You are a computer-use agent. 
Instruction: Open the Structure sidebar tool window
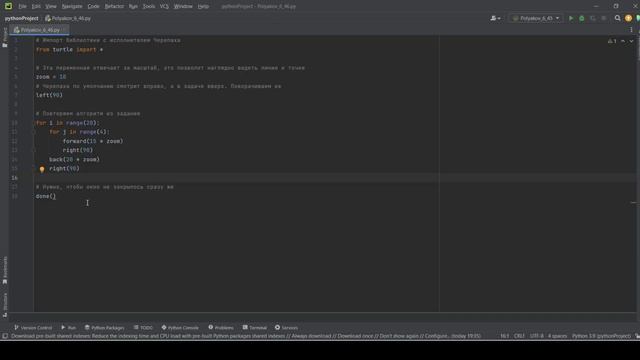pyautogui.click(x=5, y=304)
